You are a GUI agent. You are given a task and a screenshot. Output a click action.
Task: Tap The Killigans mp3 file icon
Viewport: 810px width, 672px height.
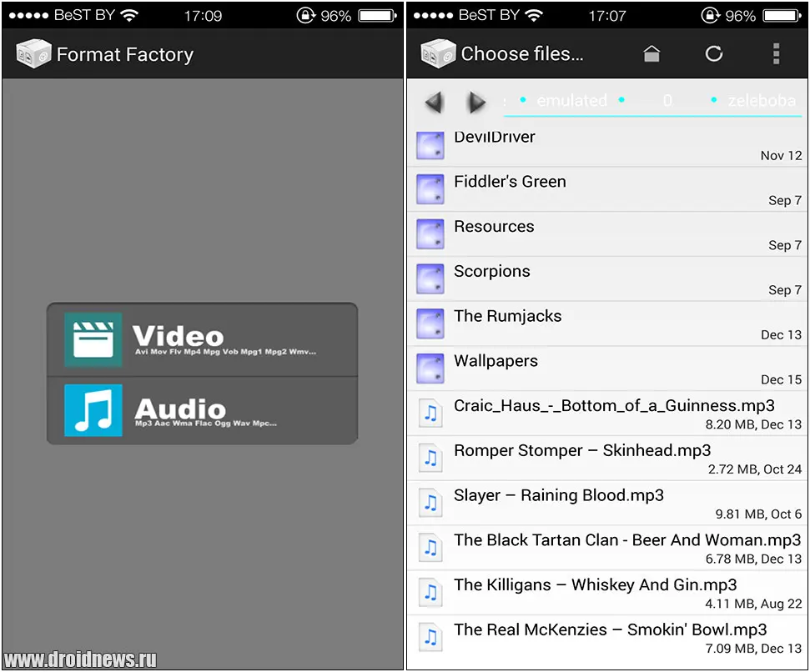pyautogui.click(x=430, y=593)
